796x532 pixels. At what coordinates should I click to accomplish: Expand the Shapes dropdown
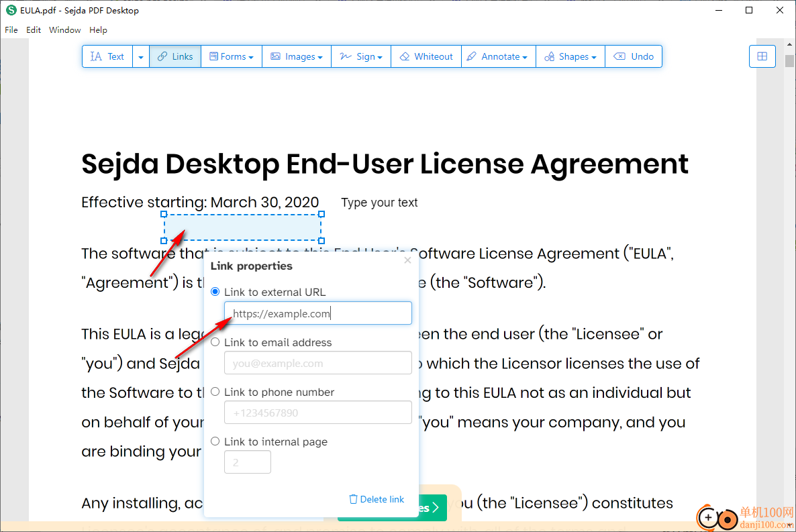point(570,56)
